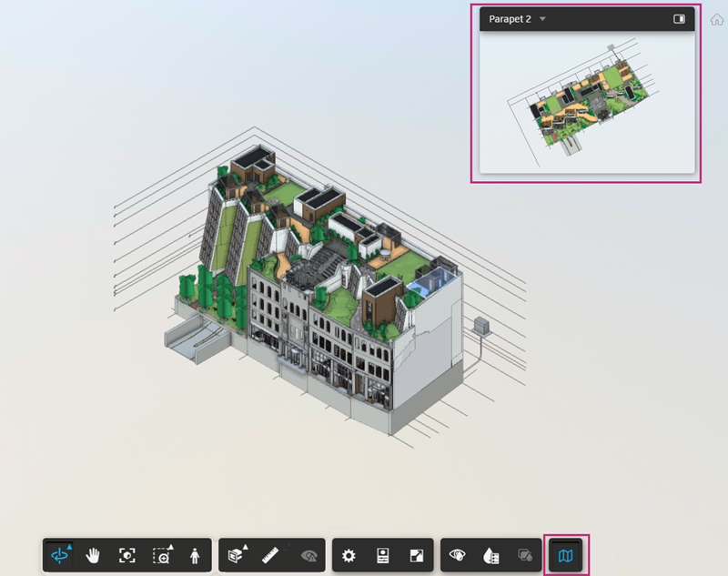Toggle the Minimap button
This screenshot has width=728, height=576.
tap(565, 555)
